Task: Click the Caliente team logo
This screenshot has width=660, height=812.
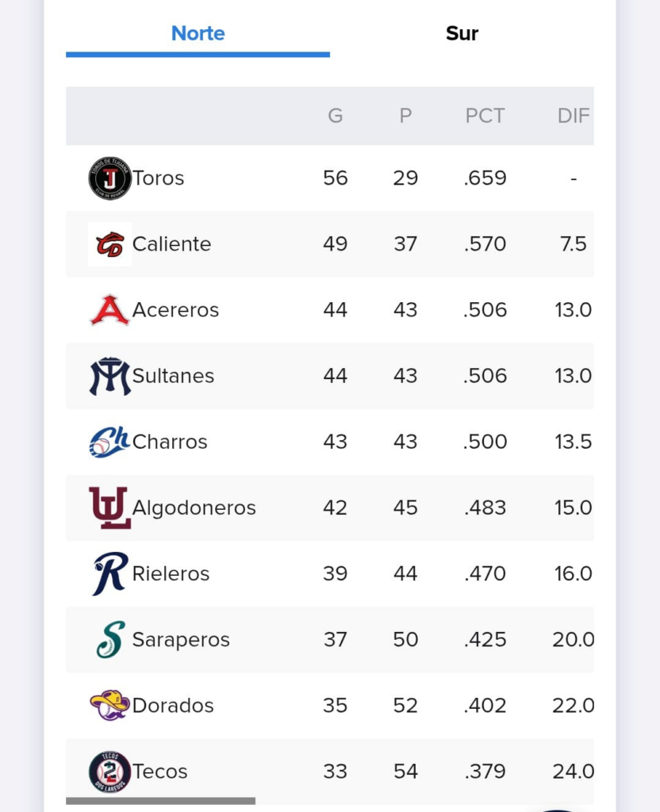Action: click(x=109, y=244)
